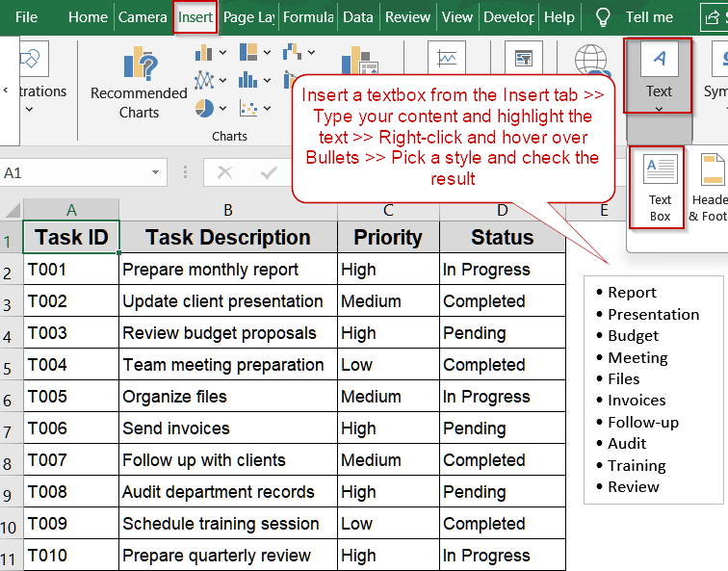The width and height of the screenshot is (728, 571).
Task: Click the Cancel X in the formula bar
Action: tap(224, 172)
